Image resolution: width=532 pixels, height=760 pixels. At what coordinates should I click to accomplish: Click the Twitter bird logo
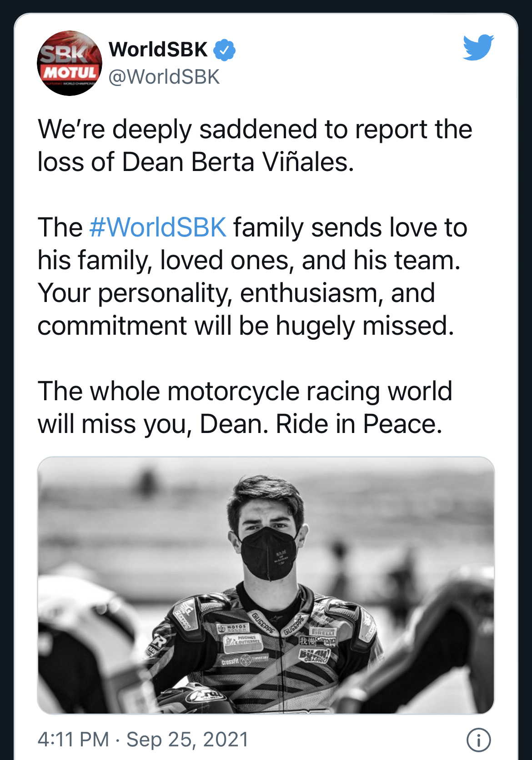pos(478,47)
